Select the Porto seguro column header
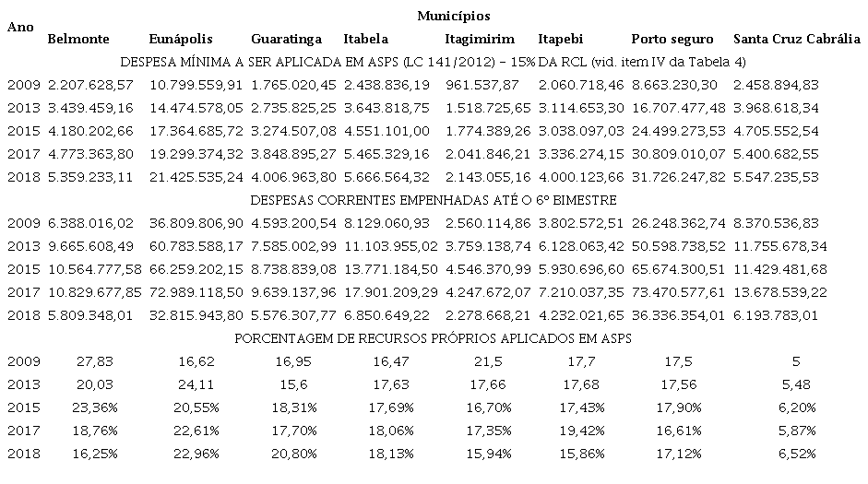This screenshot has width=868, height=484. click(672, 40)
